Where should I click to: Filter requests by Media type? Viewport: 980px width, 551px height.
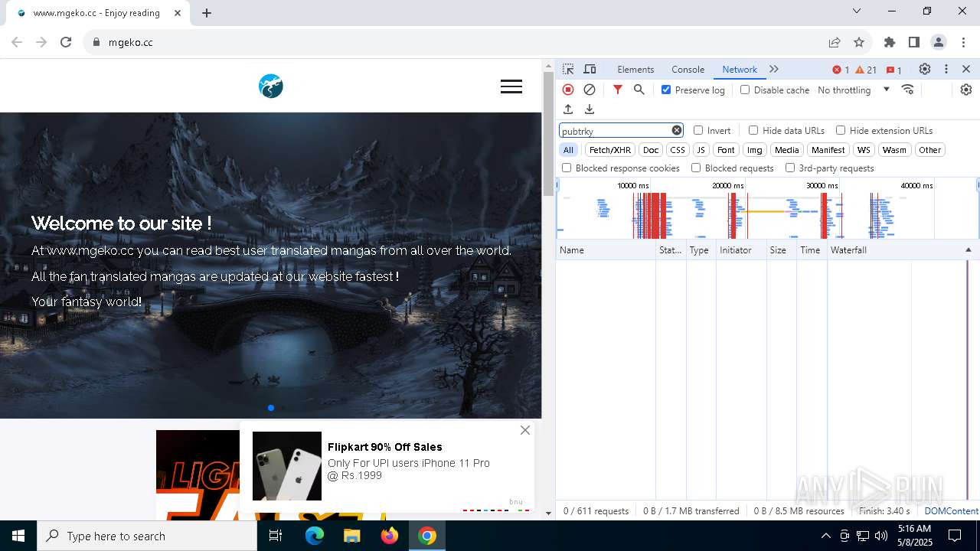coord(786,150)
